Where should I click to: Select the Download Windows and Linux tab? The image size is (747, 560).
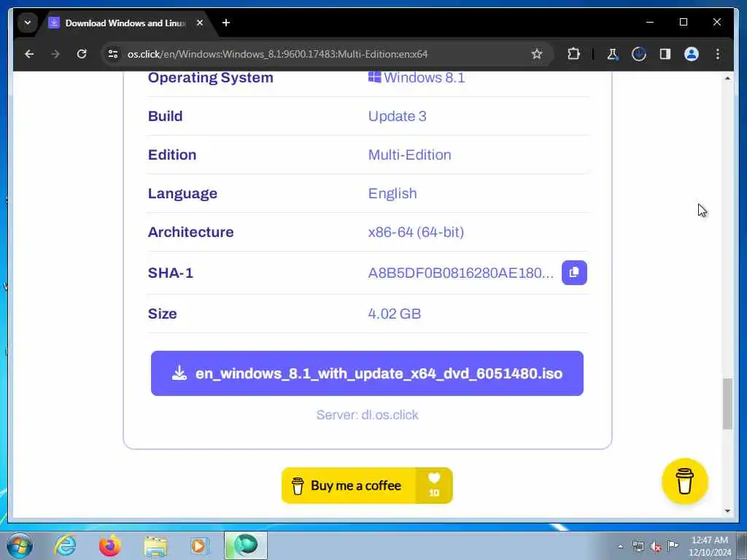tap(125, 23)
